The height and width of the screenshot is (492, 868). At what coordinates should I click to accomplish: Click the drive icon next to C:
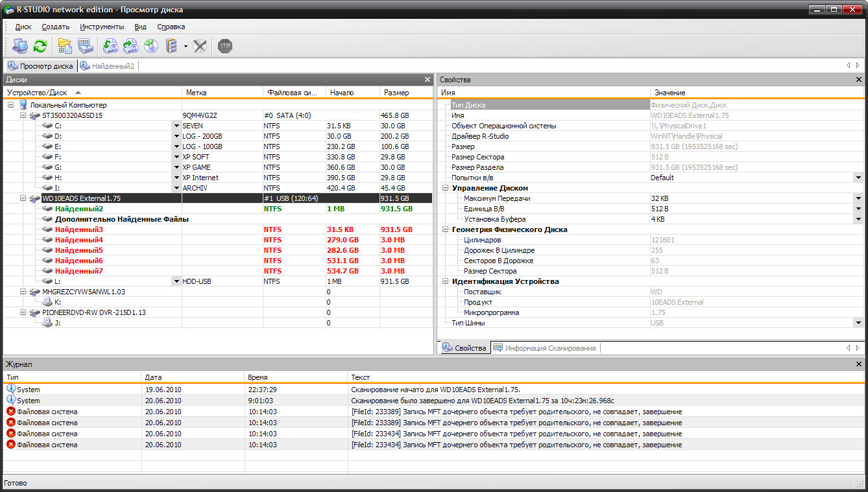47,126
